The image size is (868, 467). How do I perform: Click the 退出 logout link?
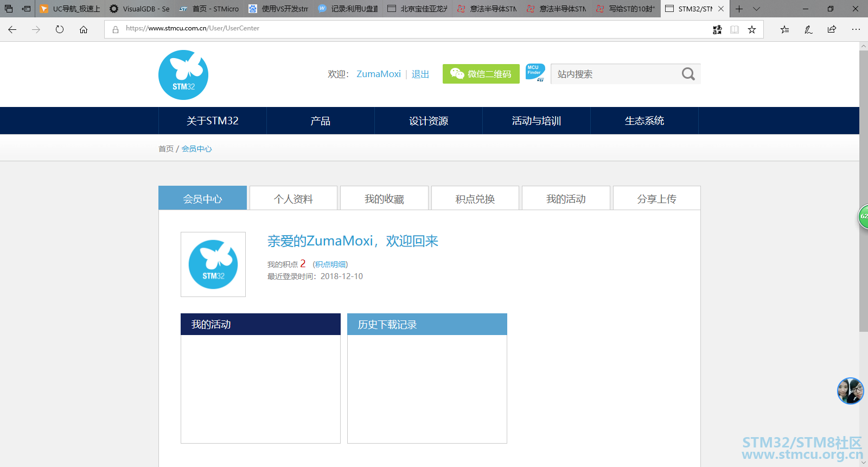420,74
